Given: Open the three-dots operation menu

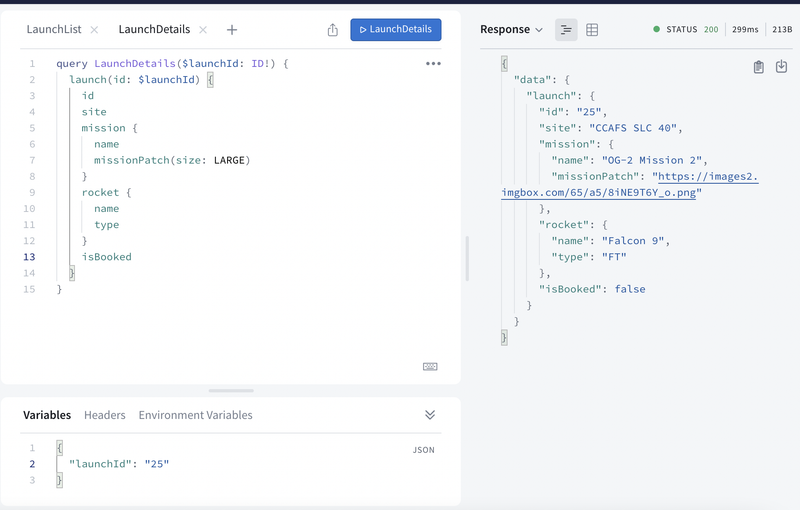Looking at the screenshot, I should (433, 64).
